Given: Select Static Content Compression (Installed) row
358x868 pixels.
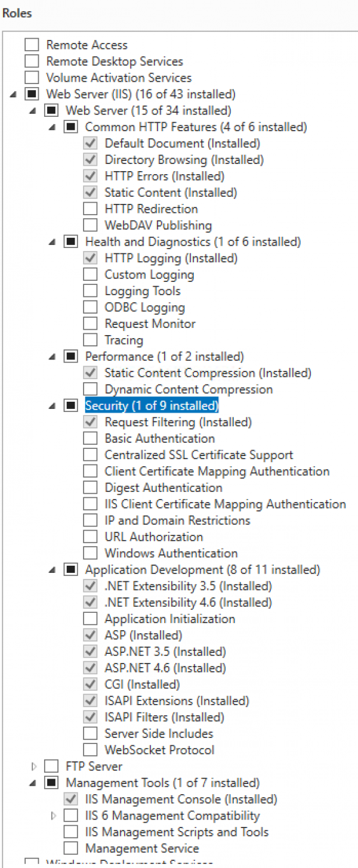Looking at the screenshot, I should coord(208,373).
